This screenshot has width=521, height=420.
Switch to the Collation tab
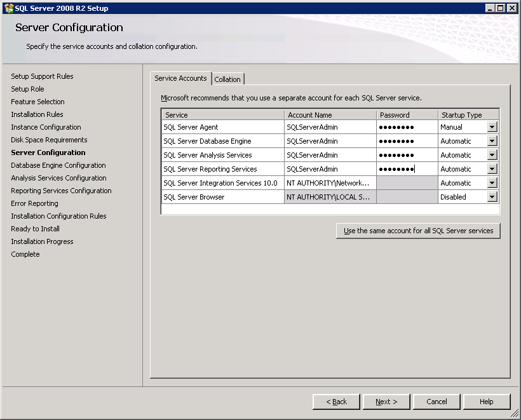(227, 79)
